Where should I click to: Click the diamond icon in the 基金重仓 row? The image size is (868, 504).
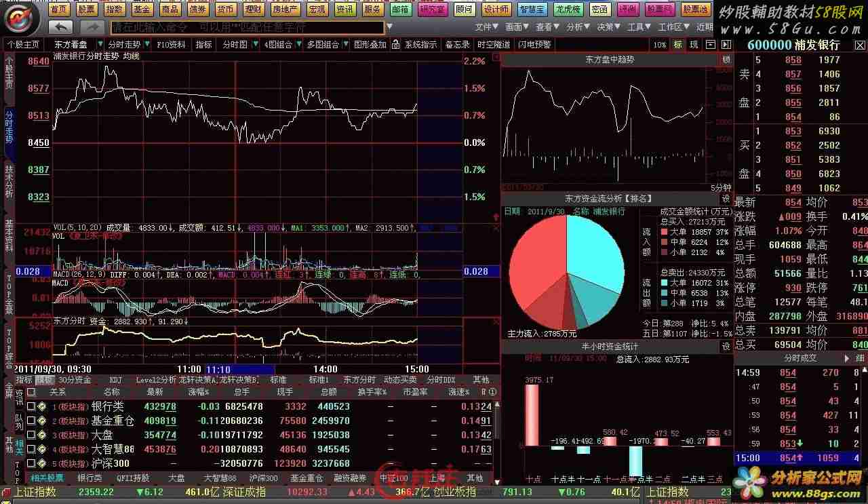[x=42, y=421]
